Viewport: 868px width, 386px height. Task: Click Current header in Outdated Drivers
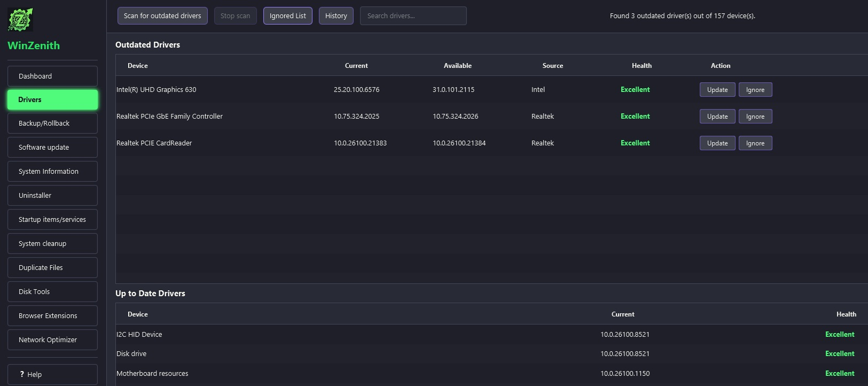click(356, 65)
